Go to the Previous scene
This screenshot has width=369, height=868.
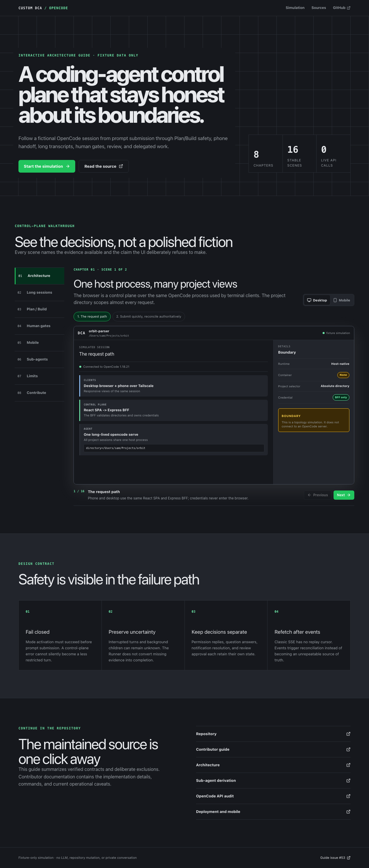coord(318,495)
